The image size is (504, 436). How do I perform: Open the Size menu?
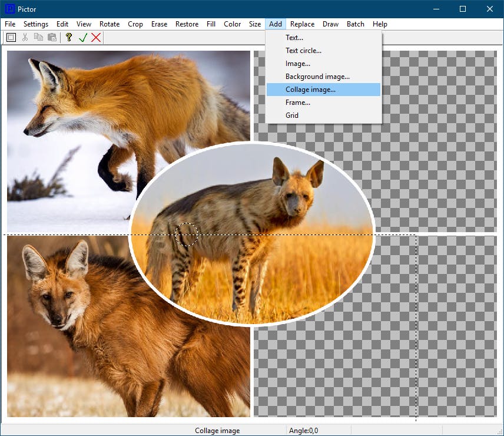255,24
